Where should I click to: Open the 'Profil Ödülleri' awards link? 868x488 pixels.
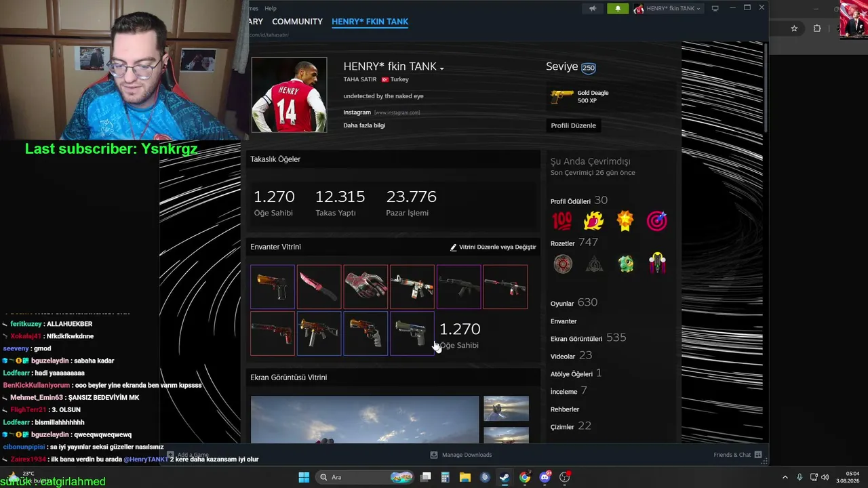[570, 202]
